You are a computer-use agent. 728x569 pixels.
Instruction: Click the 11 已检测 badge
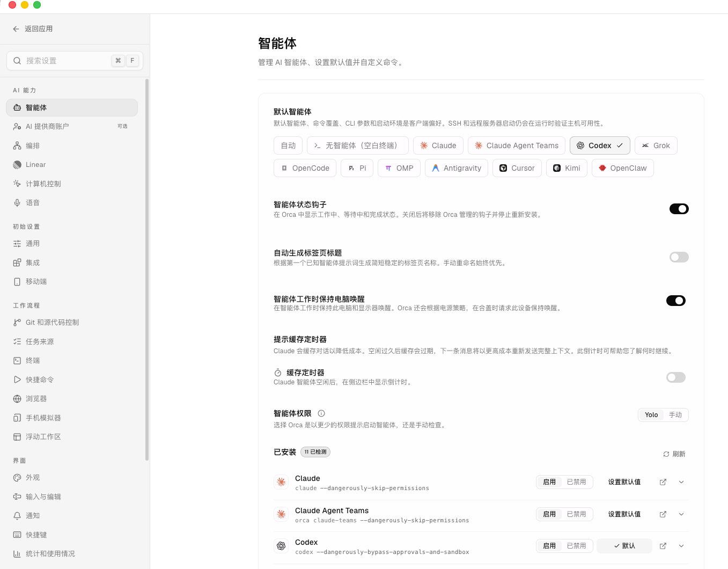click(315, 452)
